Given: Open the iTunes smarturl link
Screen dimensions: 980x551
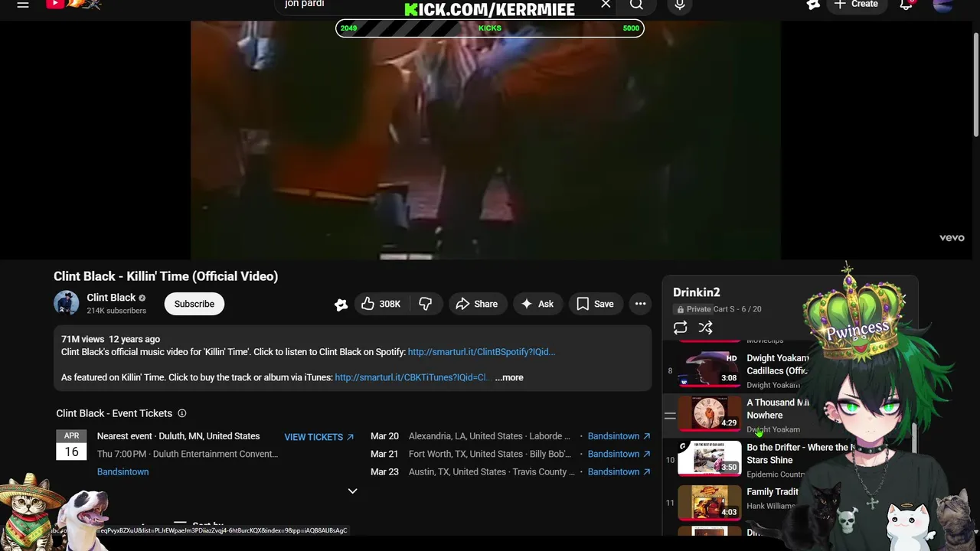Looking at the screenshot, I should point(412,377).
